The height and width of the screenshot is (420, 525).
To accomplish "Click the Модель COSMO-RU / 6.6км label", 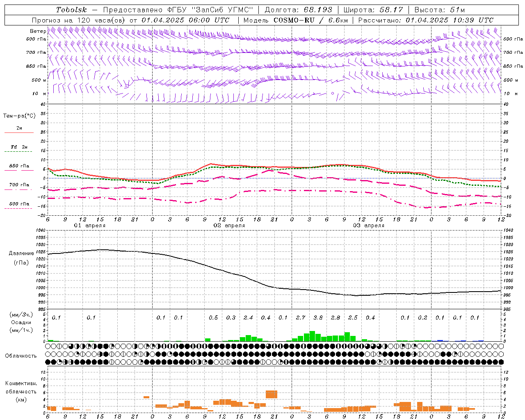I will click(x=295, y=20).
